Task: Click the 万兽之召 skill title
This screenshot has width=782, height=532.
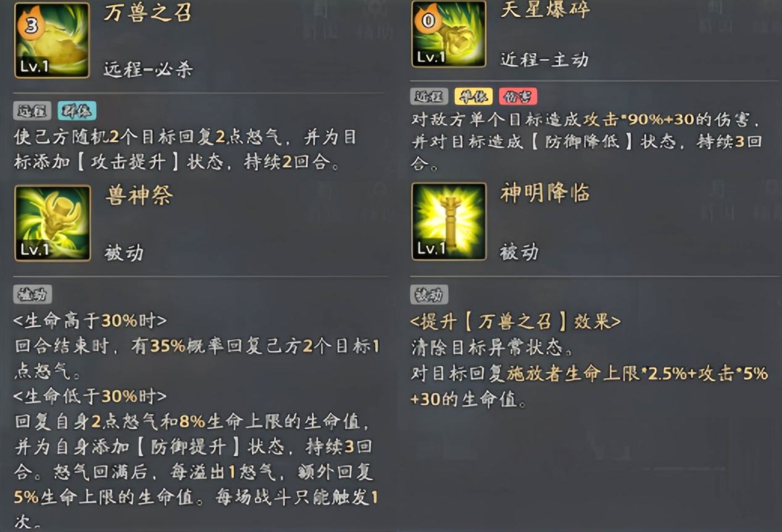Action: pyautogui.click(x=147, y=12)
